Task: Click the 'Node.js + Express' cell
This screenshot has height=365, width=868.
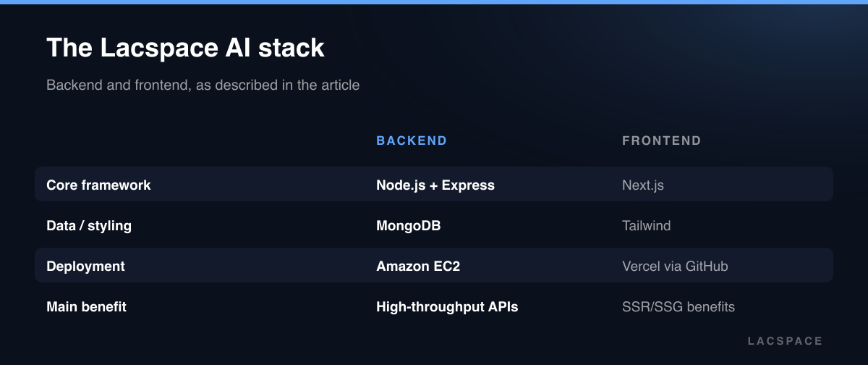Action: pos(435,185)
